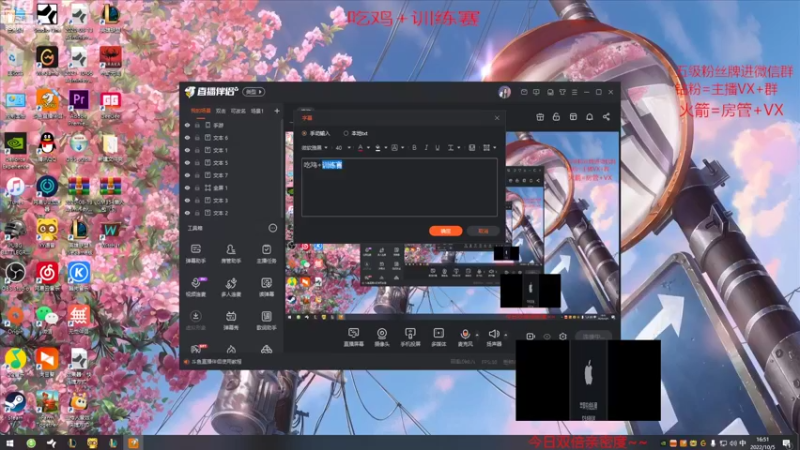Open the font size 40 dropdown
Screen dimensions: 800x450
343,148
